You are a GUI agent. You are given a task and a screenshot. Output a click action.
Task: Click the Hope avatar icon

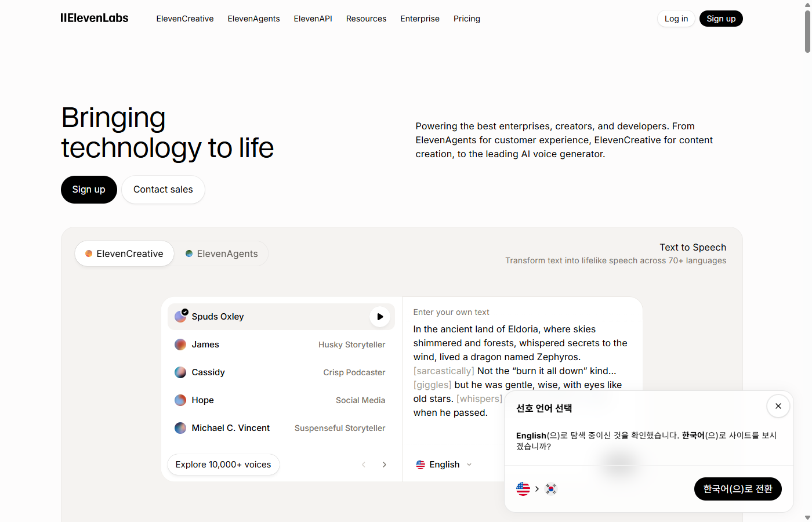[x=180, y=400]
